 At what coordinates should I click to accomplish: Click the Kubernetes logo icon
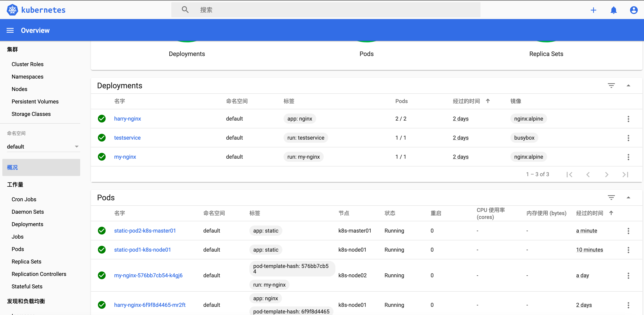click(x=12, y=10)
